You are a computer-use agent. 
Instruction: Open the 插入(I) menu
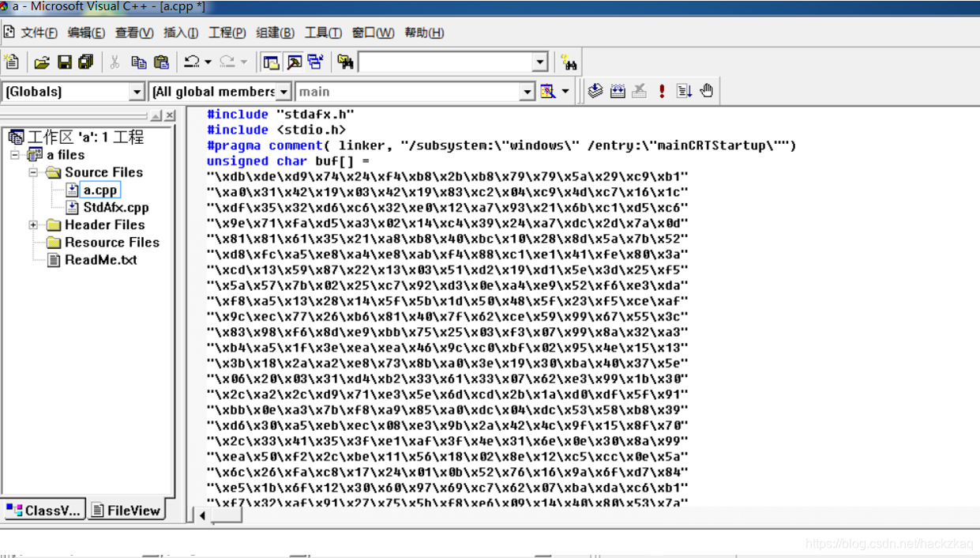[181, 32]
